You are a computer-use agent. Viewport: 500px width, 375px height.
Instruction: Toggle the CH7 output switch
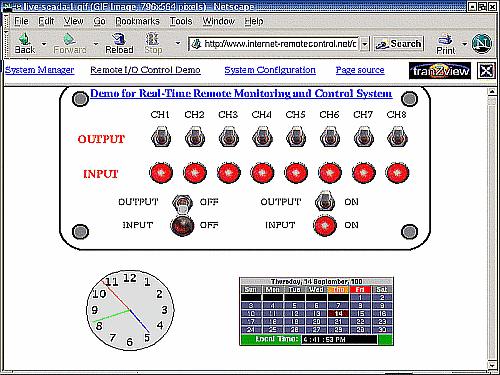pyautogui.click(x=364, y=137)
